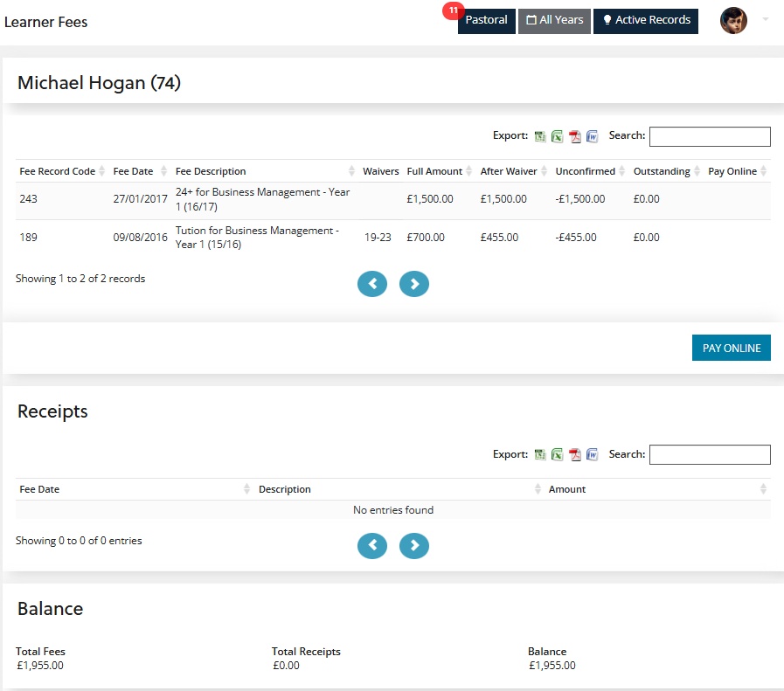The image size is (784, 691).
Task: Open the All Years filter
Action: (x=554, y=20)
